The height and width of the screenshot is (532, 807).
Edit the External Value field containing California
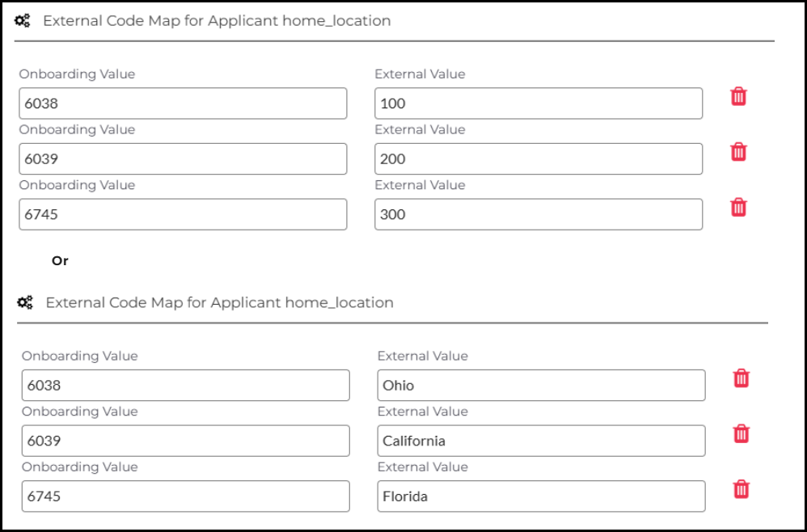[541, 441]
